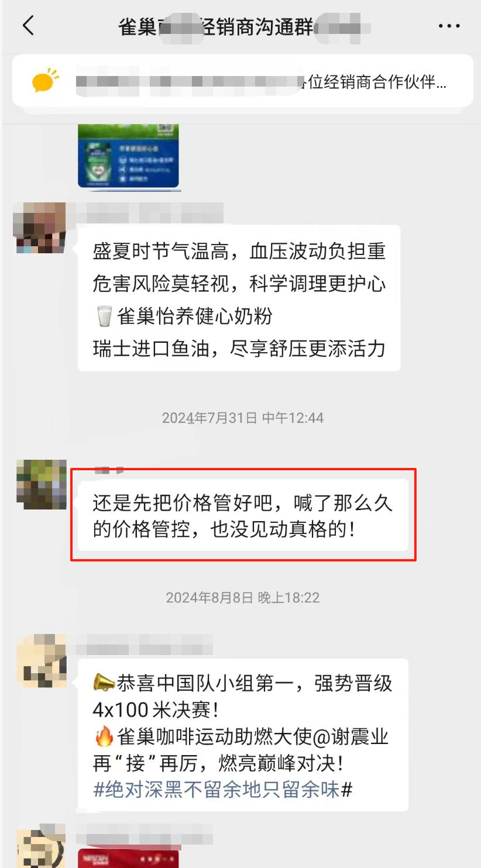481x868 pixels.
Task: Tap the #绝对深黑不留余地只留余味# hashtag link
Action: click(x=222, y=790)
